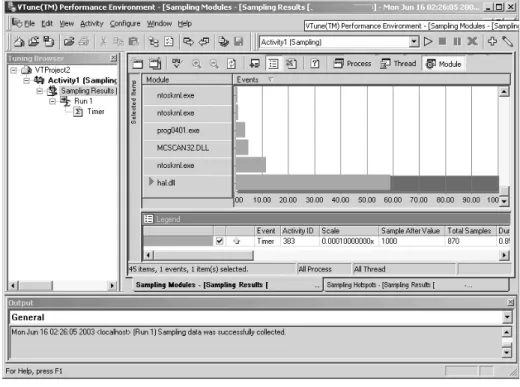Click the tree-view icon in main toolbar
The width and height of the screenshot is (520, 387).
coord(154,42)
